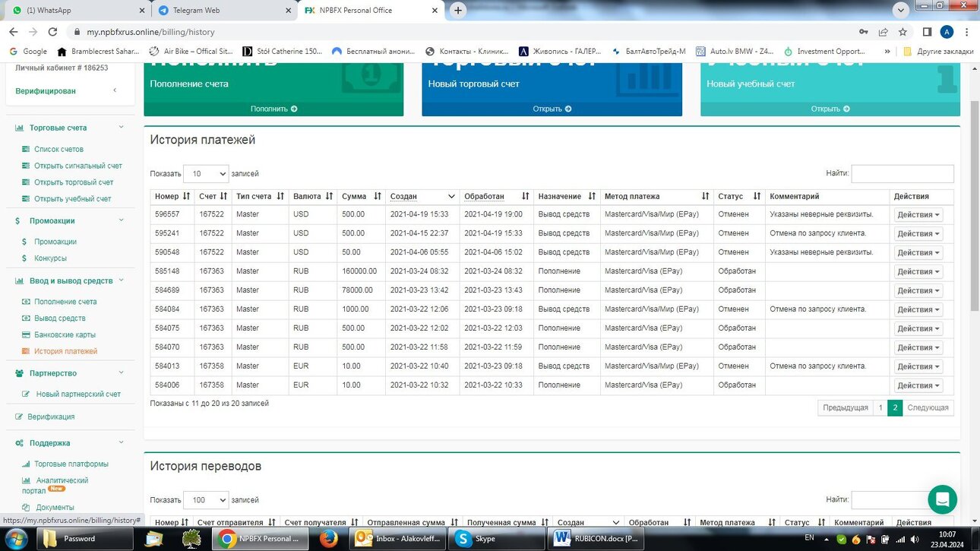Open the green chat support bubble
The image size is (980, 551).
click(x=942, y=499)
